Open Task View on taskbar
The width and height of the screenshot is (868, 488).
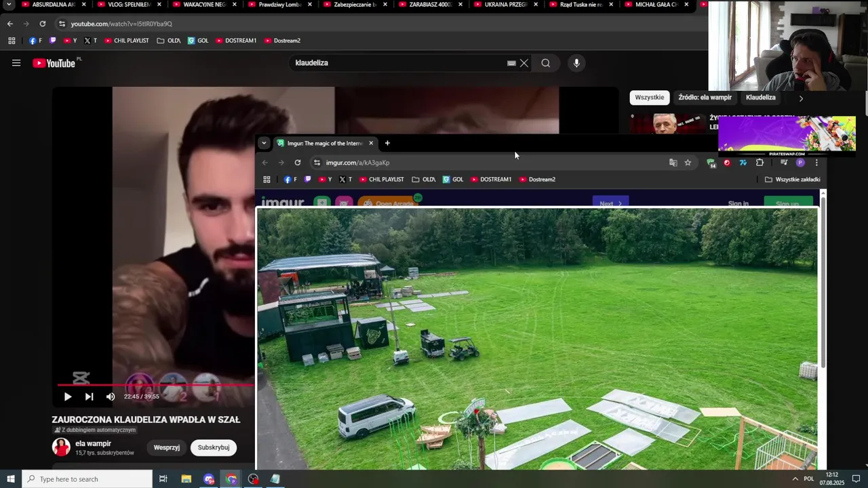(163, 479)
